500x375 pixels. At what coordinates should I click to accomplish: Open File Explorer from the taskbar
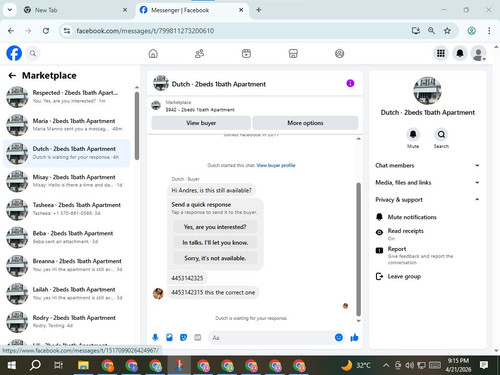coord(83,365)
